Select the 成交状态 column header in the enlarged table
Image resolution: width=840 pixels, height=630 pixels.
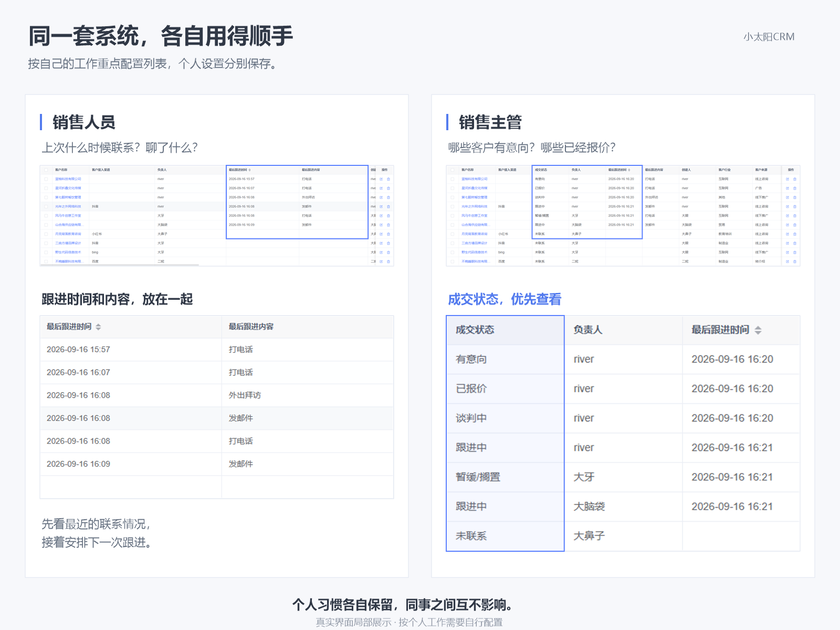pos(505,330)
